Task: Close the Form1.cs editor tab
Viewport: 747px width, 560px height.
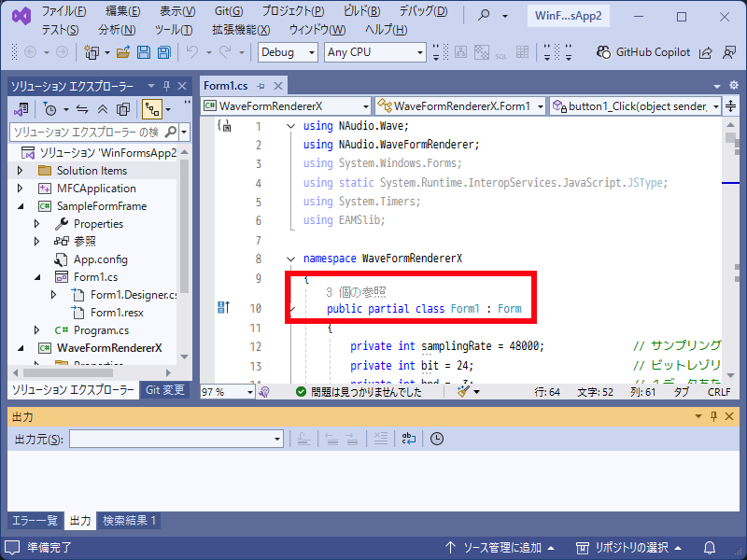Action: 278,86
